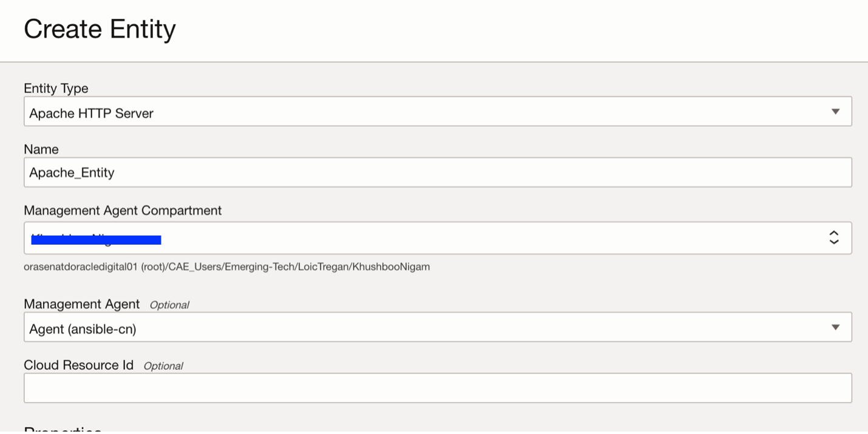Click the Entity Type field label
The height and width of the screenshot is (434, 868).
[x=56, y=89]
